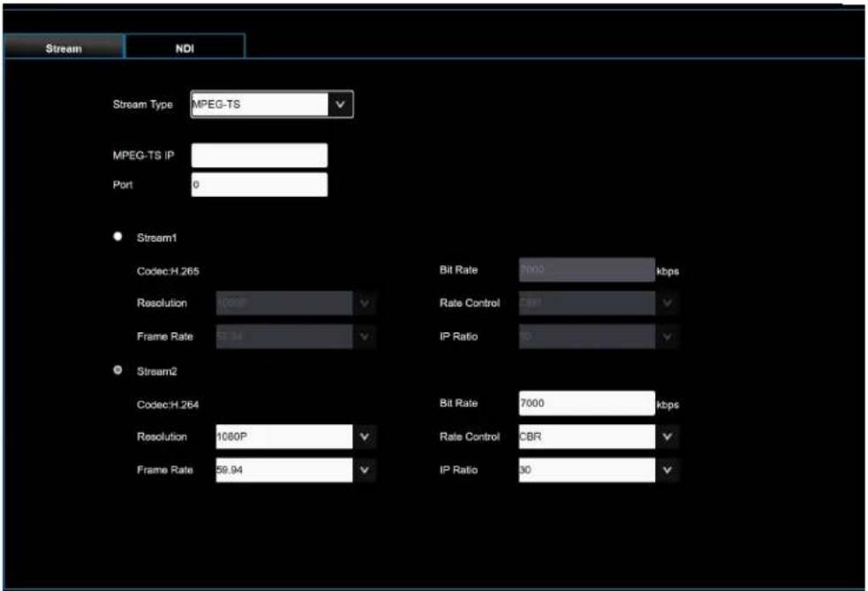The width and height of the screenshot is (868, 591).
Task: Click Stream2 Frame Rate 59.94 box
Action: point(284,470)
